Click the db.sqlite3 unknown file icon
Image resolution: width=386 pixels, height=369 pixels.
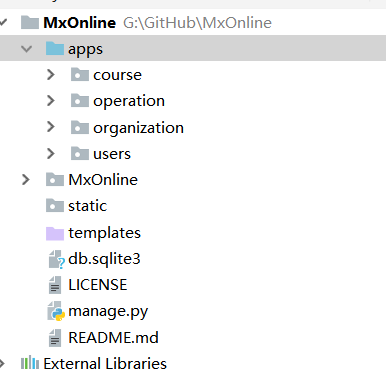(x=56, y=260)
